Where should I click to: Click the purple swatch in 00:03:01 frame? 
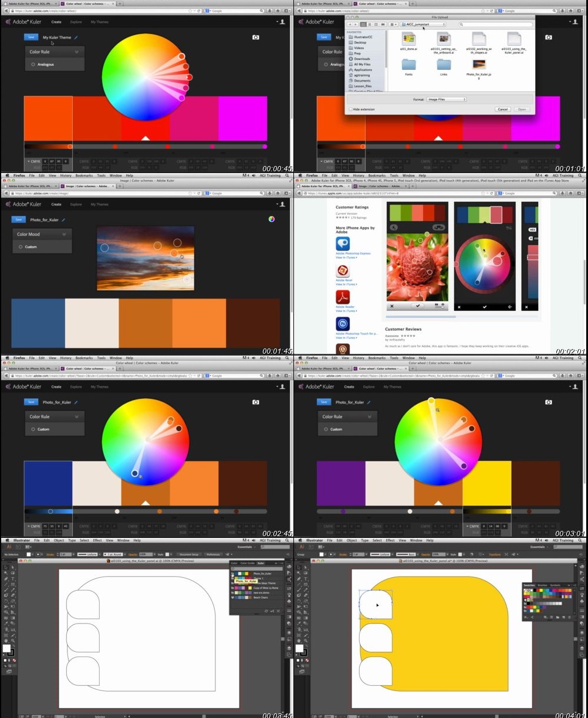click(341, 483)
